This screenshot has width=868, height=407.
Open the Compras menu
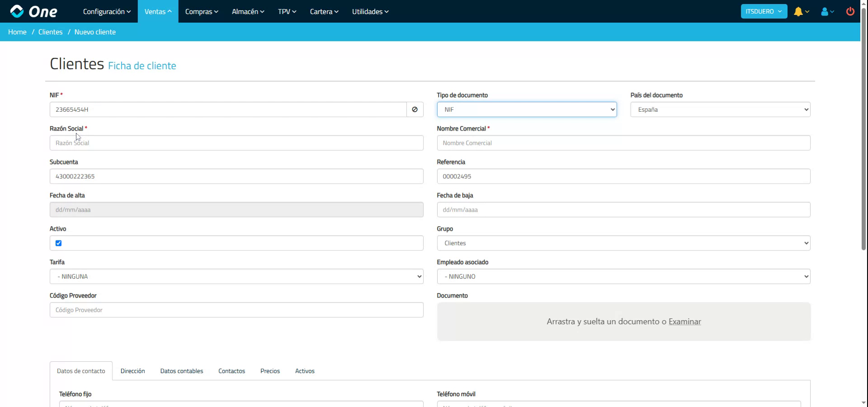[x=201, y=11]
